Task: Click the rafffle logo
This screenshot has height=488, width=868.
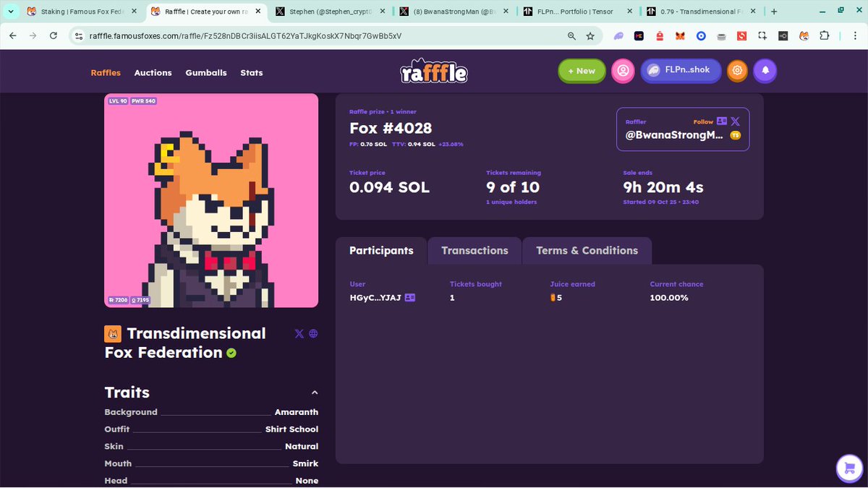Action: click(x=434, y=71)
